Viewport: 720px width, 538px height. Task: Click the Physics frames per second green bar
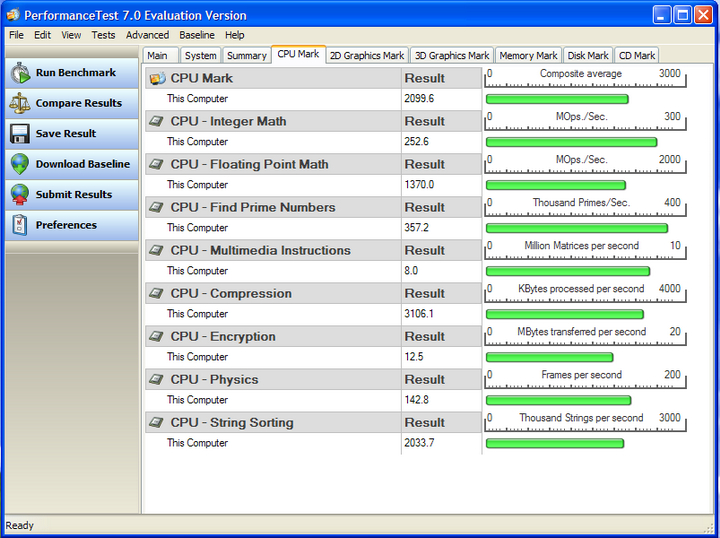point(558,400)
